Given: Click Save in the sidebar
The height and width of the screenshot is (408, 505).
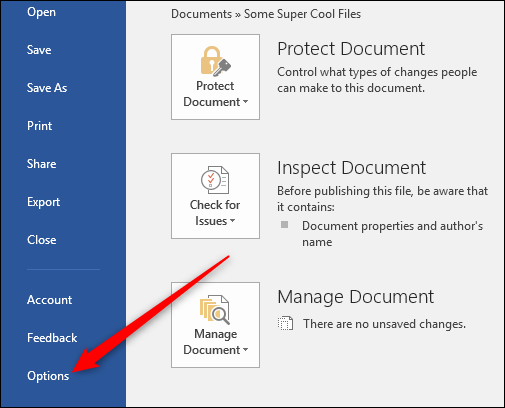Looking at the screenshot, I should [39, 50].
